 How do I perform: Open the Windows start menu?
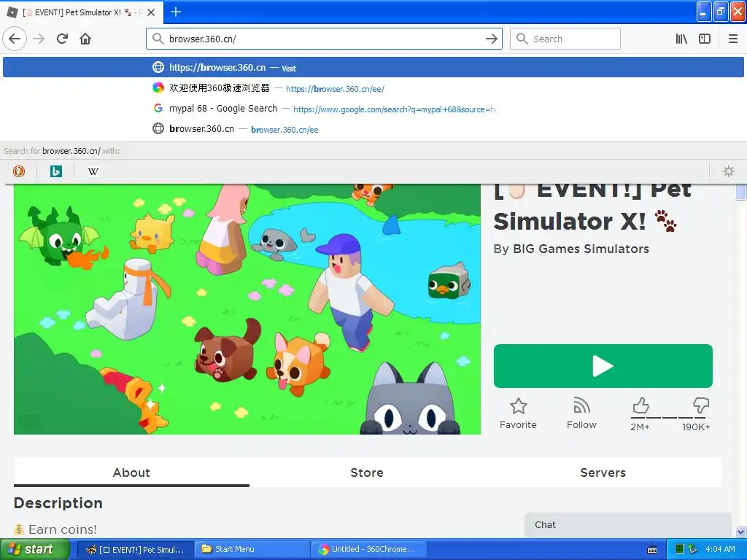point(35,550)
